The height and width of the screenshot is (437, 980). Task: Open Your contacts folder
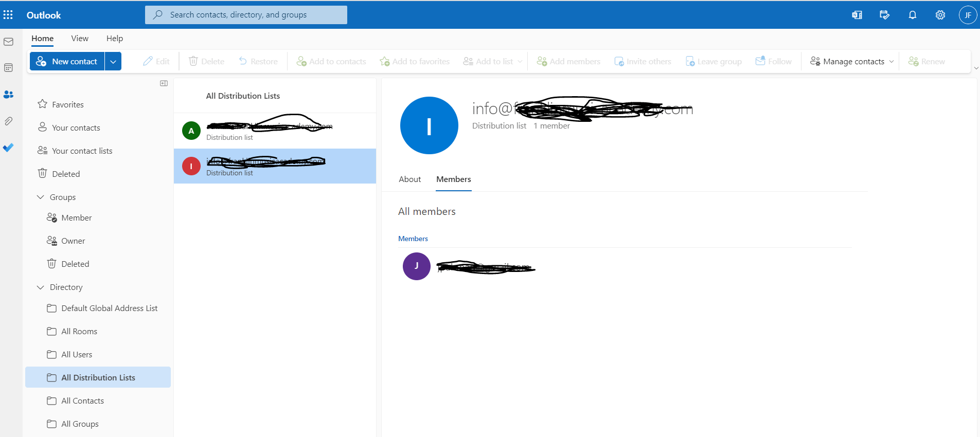pos(98,128)
